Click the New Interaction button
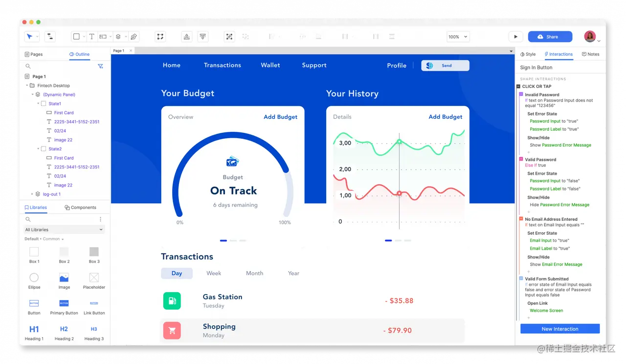Screen dimensions: 626x364 point(560,329)
